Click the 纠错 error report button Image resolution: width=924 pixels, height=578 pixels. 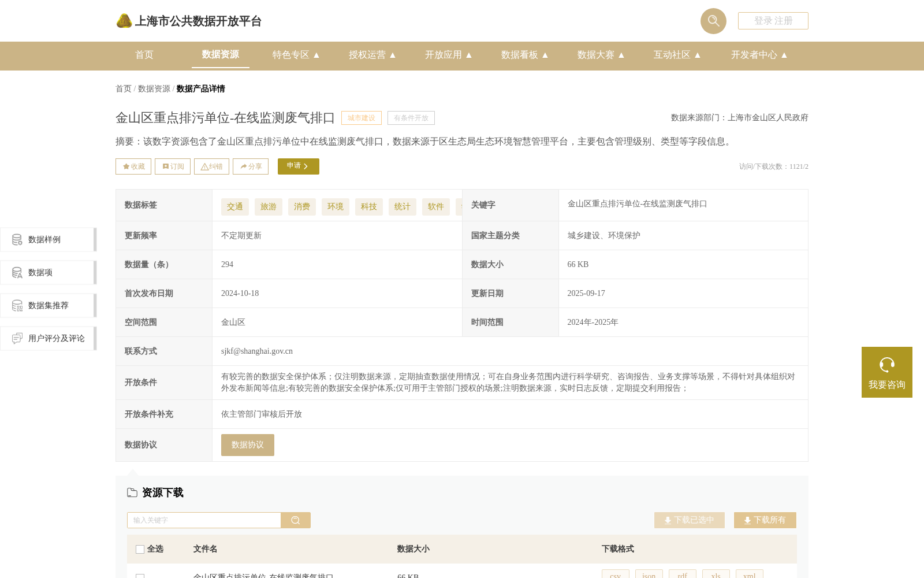point(211,166)
